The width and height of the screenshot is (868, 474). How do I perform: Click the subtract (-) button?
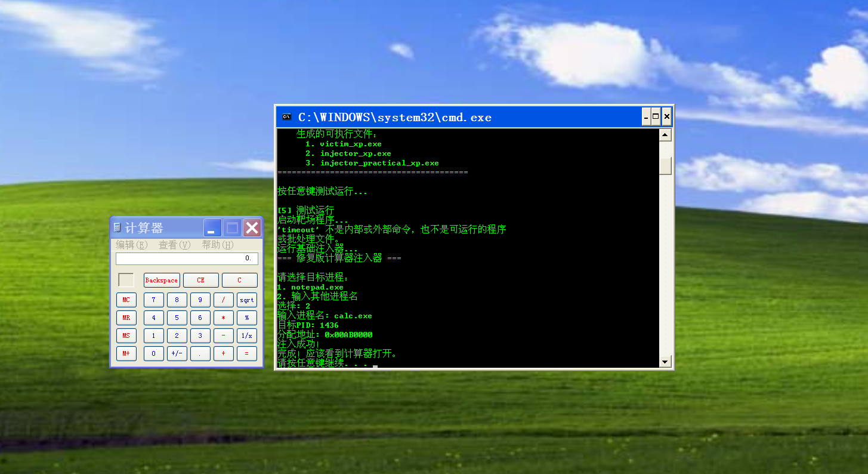[x=224, y=336]
